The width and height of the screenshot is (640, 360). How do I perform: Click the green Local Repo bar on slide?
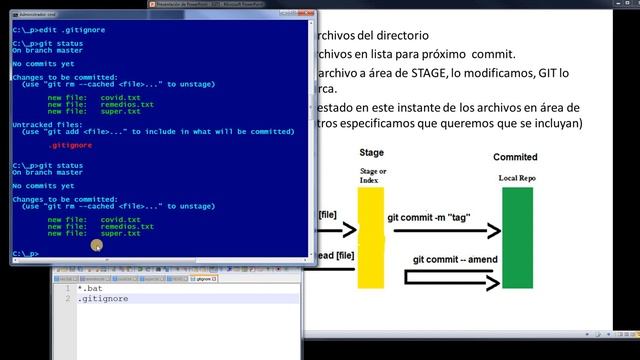[517, 238]
